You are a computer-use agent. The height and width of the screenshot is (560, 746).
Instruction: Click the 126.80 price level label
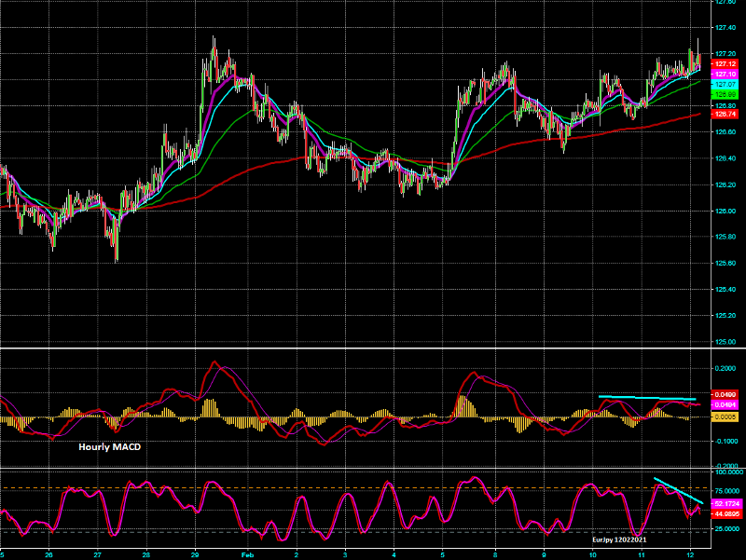tap(725, 105)
